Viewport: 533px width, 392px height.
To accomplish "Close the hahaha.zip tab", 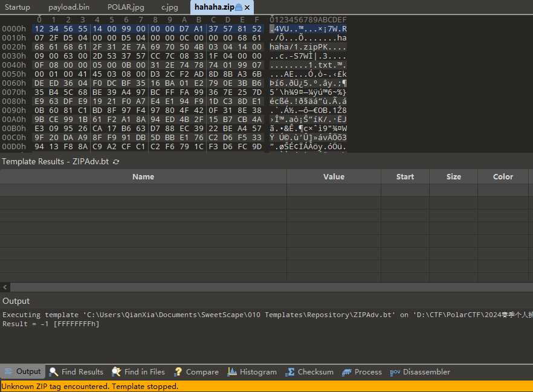I will [x=247, y=7].
